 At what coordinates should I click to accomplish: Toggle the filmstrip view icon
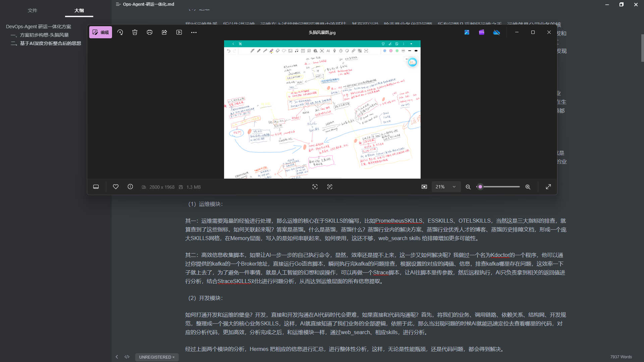coord(96,187)
